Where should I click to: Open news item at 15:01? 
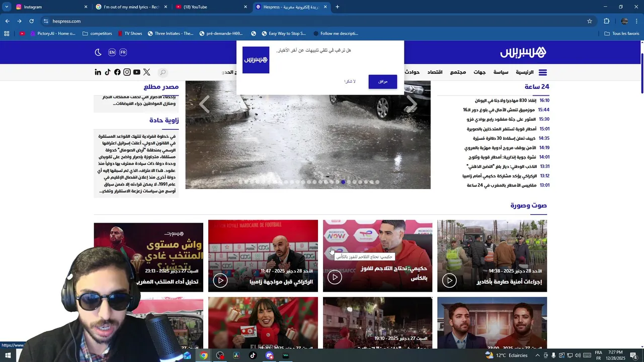click(x=508, y=129)
